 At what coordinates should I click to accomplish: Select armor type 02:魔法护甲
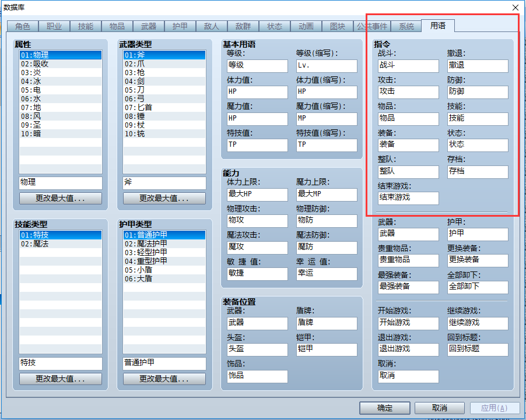164,243
